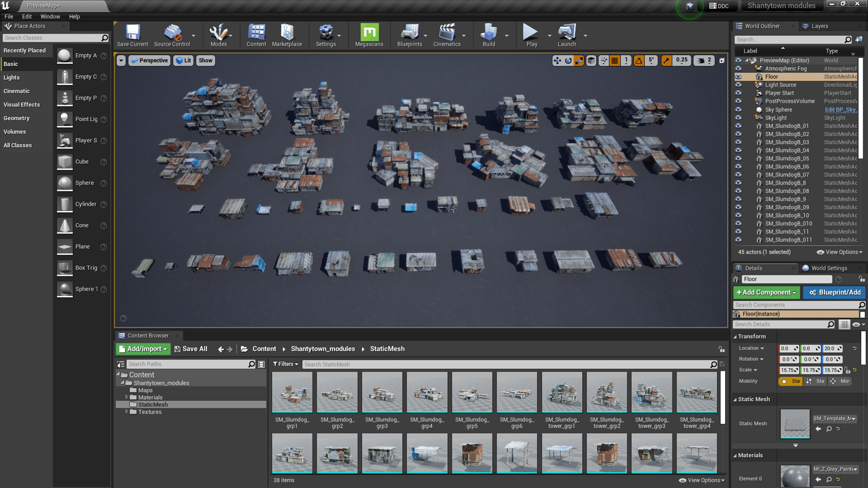Toggle scale snapping in the viewport
868x488 pixels.
tap(667, 60)
